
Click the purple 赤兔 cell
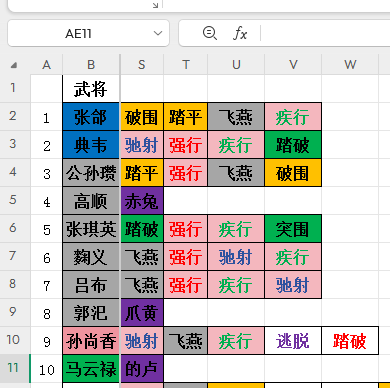click(x=142, y=201)
